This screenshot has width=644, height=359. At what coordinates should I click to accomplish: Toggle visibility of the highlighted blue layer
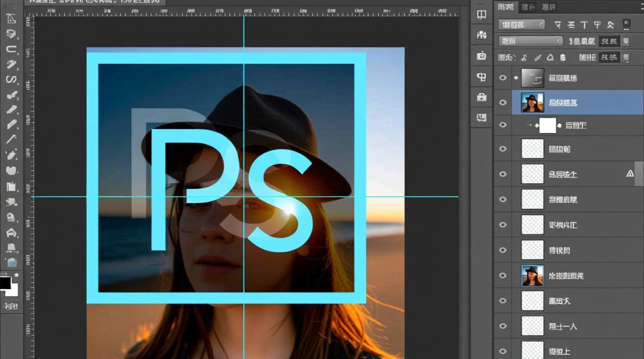(x=503, y=102)
